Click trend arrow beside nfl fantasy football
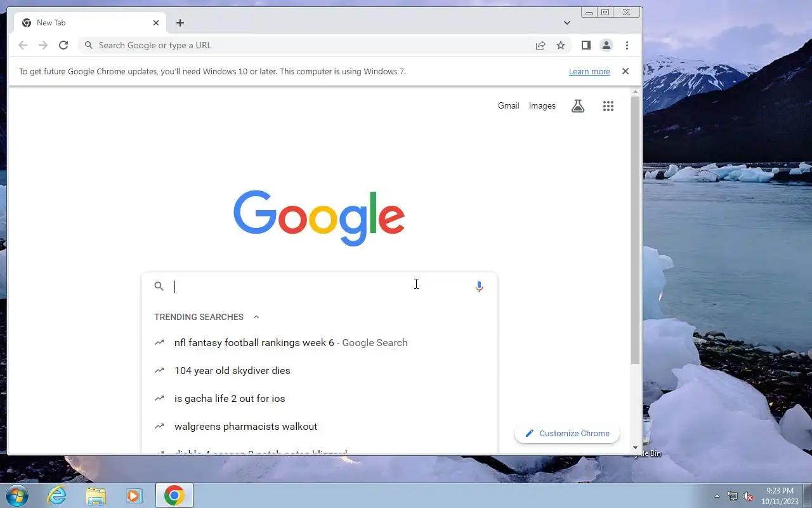This screenshot has height=508, width=812. 159,342
